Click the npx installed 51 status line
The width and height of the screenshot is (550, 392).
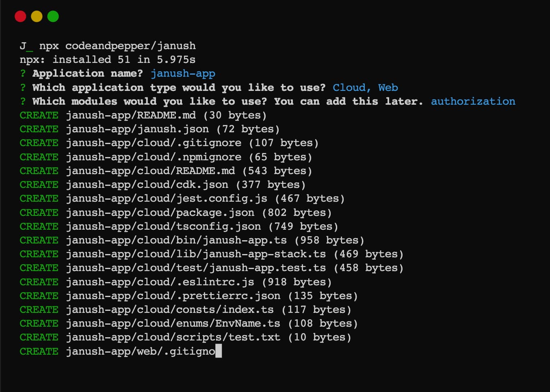107,60
